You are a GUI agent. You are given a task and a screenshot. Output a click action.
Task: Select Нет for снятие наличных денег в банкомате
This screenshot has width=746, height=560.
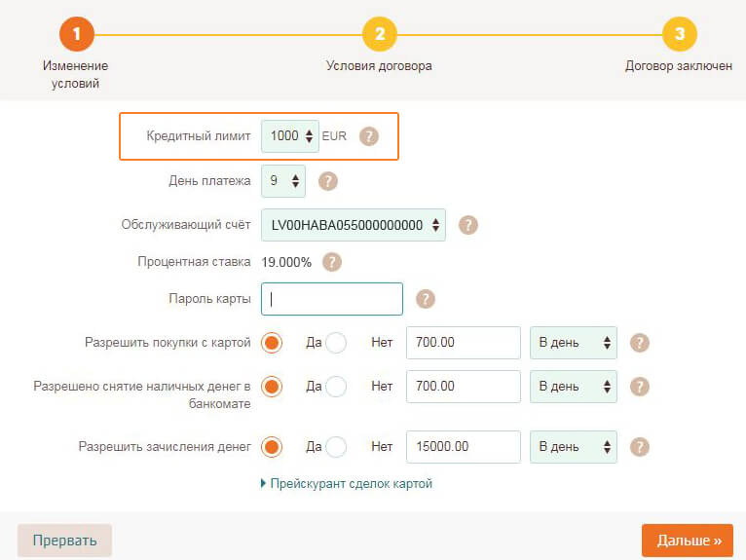click(x=336, y=387)
